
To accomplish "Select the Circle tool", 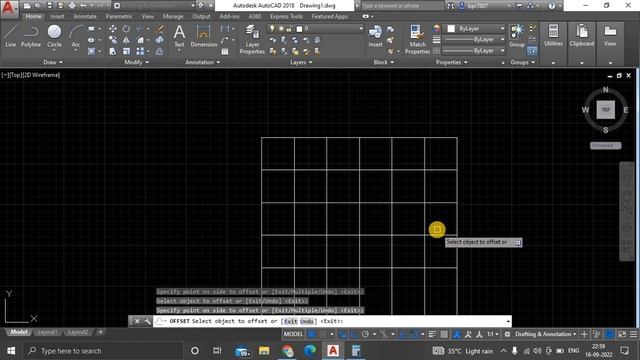I will tap(54, 36).
